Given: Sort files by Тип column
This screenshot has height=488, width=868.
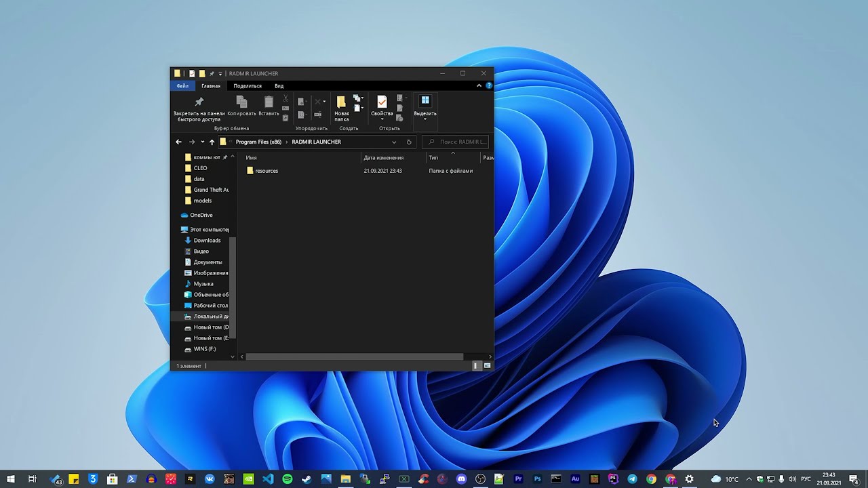Looking at the screenshot, I should pyautogui.click(x=433, y=158).
